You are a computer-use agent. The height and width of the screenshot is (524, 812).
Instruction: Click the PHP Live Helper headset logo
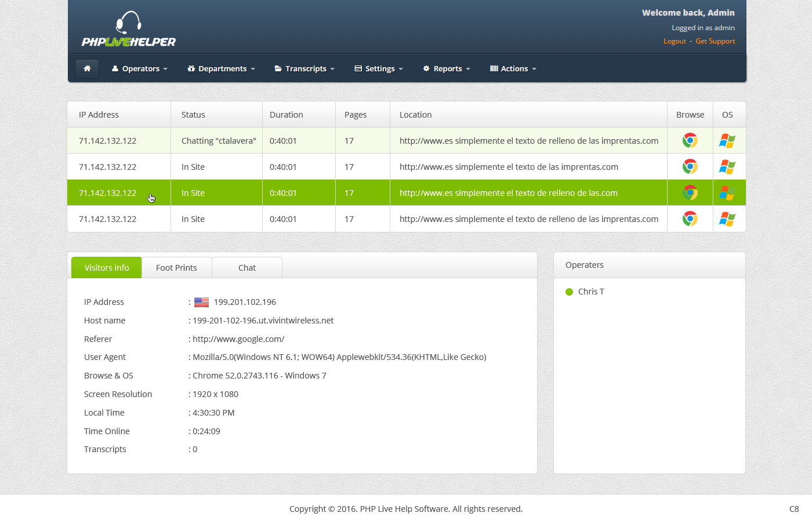(128, 29)
